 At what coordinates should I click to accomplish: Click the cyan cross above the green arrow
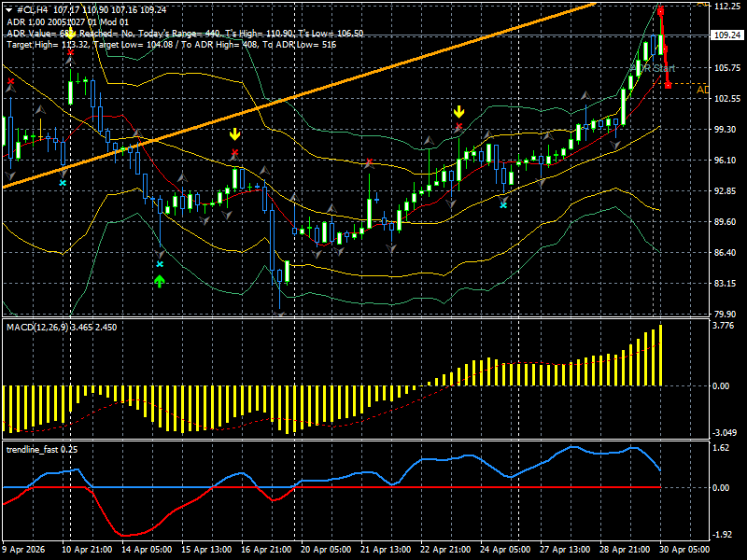coord(160,264)
